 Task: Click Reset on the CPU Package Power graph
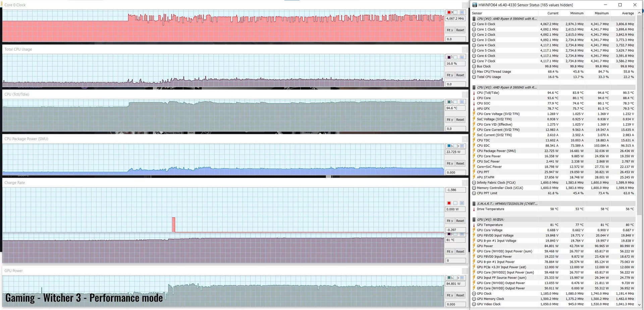coord(460,164)
